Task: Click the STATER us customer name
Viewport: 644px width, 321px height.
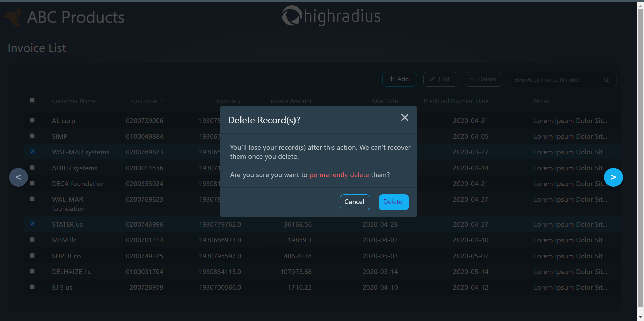Action: pyautogui.click(x=67, y=224)
